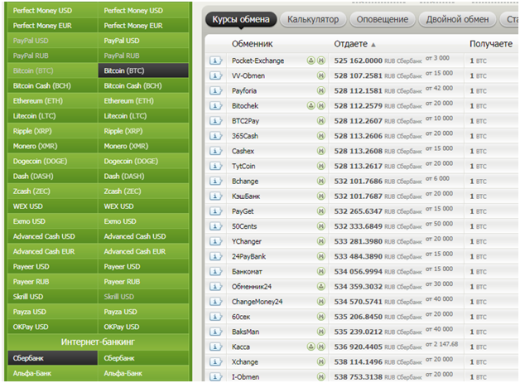Viewport: 520px width, 383px height.
Task: Open info icon for 24PayBank row
Action: (x=215, y=256)
